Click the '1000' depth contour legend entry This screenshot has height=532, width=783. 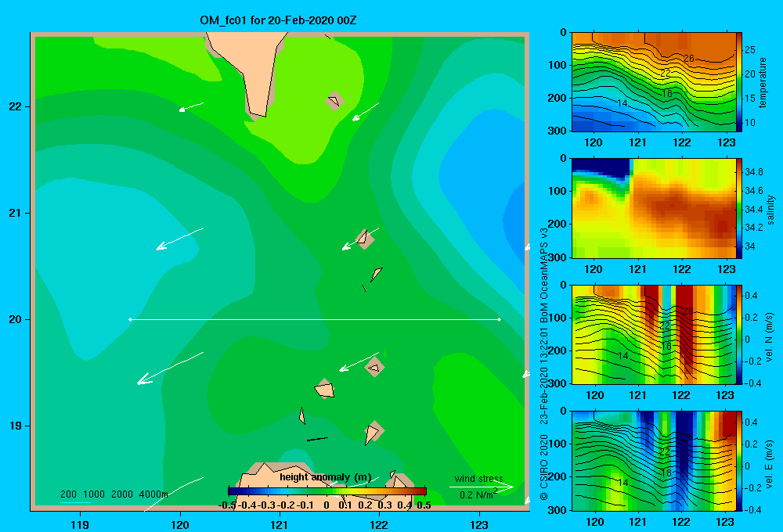tap(94, 494)
